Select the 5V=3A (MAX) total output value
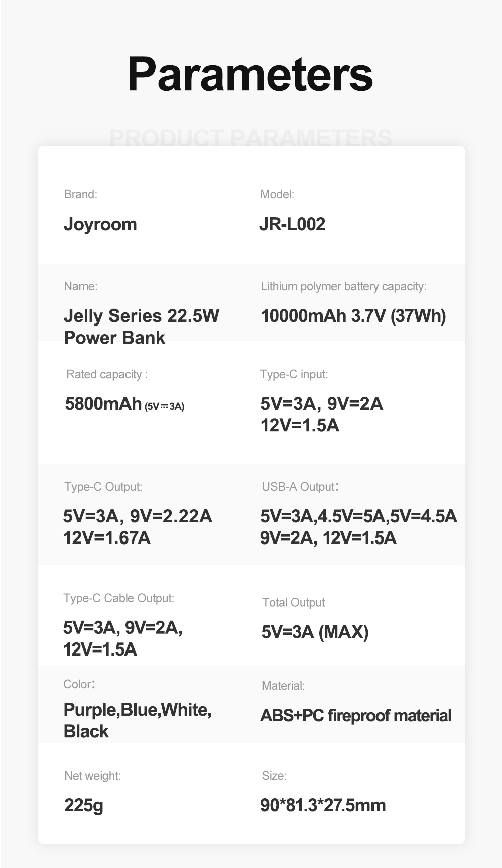This screenshot has width=502, height=868. point(315,632)
